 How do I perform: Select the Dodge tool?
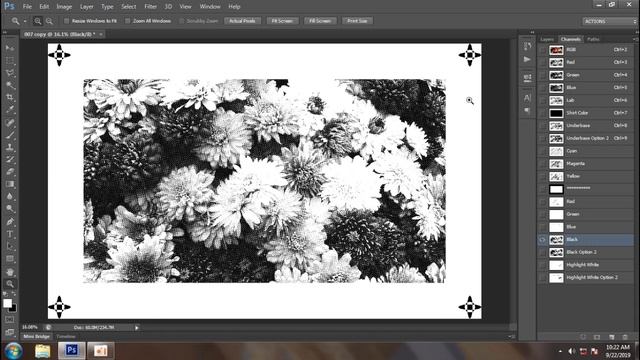point(10,209)
